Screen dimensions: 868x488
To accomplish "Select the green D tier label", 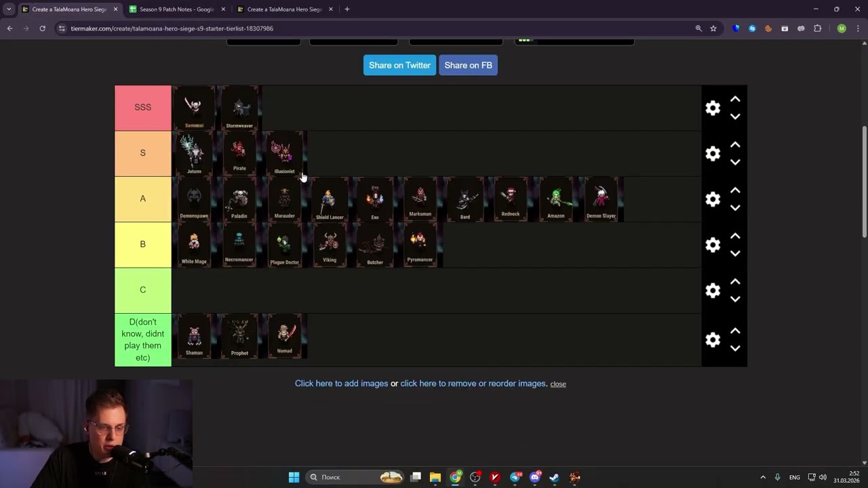I will pos(143,340).
